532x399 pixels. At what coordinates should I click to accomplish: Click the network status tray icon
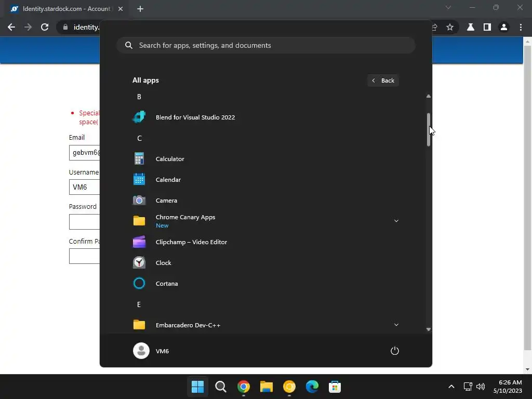pos(468,387)
